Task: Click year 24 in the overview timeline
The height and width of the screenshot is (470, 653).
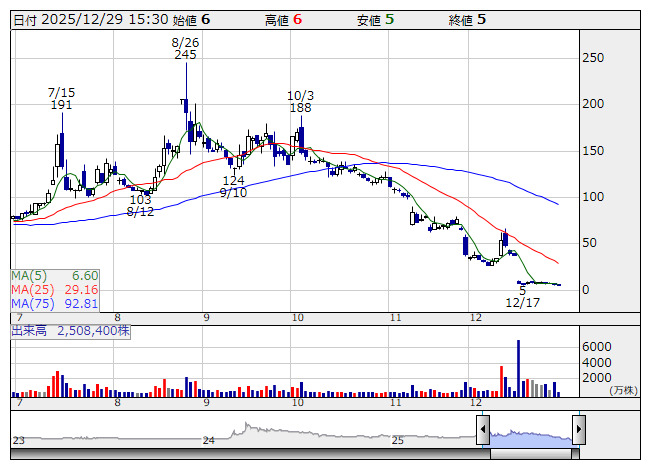Action: pyautogui.click(x=209, y=440)
